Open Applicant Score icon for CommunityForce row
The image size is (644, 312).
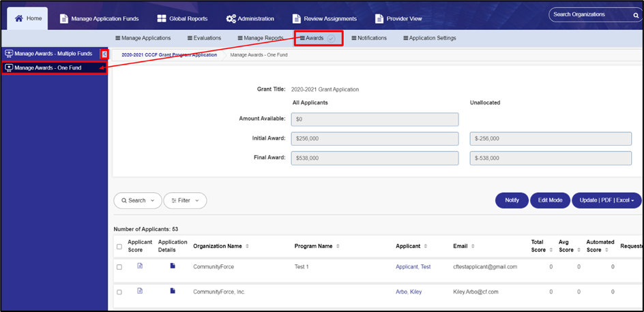[x=140, y=266]
